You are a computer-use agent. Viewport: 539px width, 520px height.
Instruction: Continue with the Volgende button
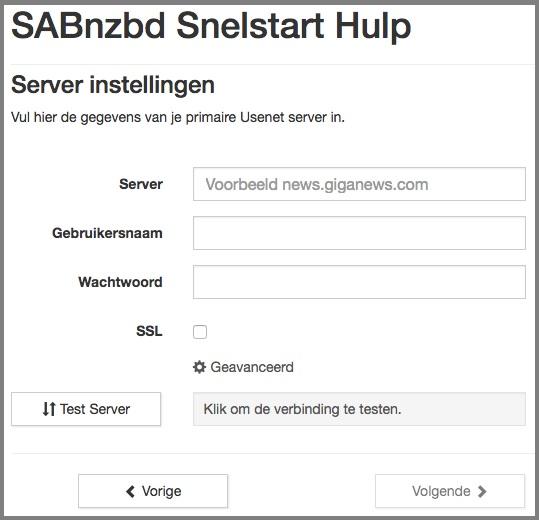(450, 491)
